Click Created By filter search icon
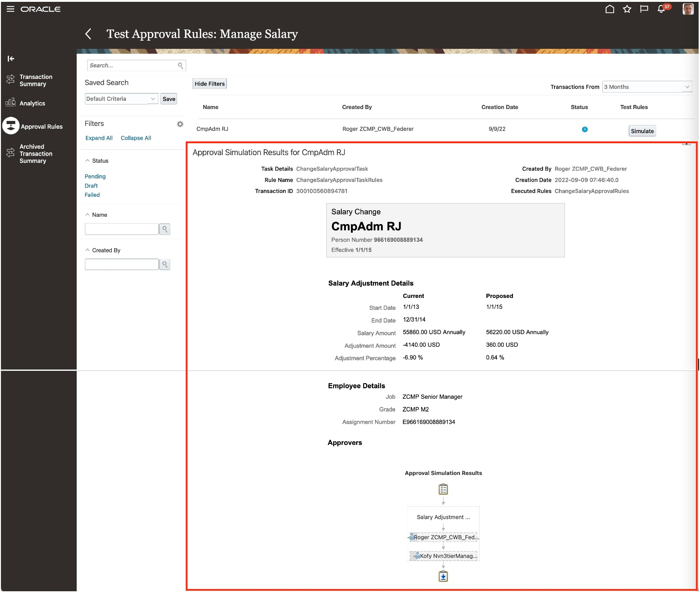The image size is (700, 594). pos(165,265)
